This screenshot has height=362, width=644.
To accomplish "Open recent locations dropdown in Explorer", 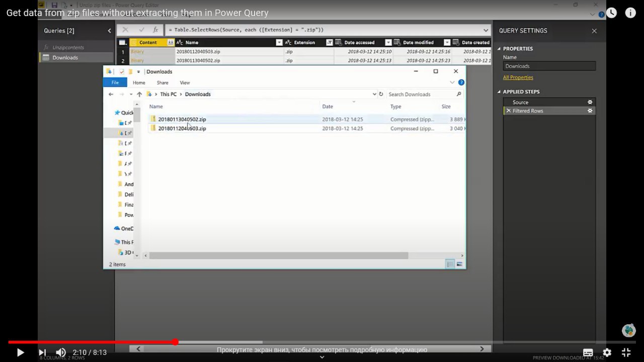I will click(131, 94).
